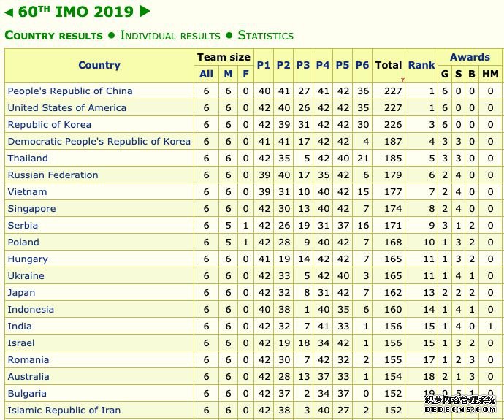Open Individual results tab
This screenshot has height=420, width=504.
click(170, 35)
